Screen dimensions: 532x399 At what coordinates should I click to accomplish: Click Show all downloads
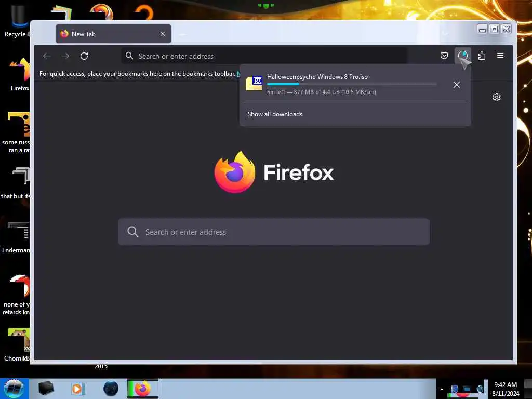[x=275, y=114]
